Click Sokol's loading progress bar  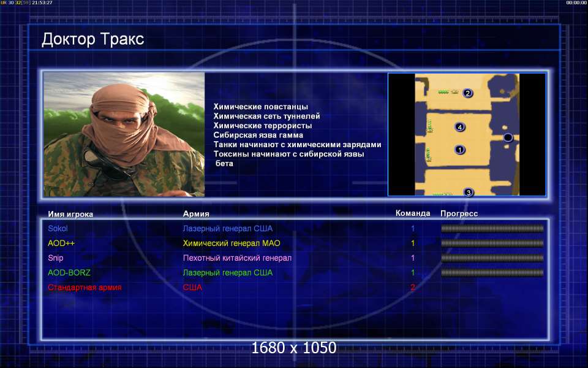(x=492, y=228)
